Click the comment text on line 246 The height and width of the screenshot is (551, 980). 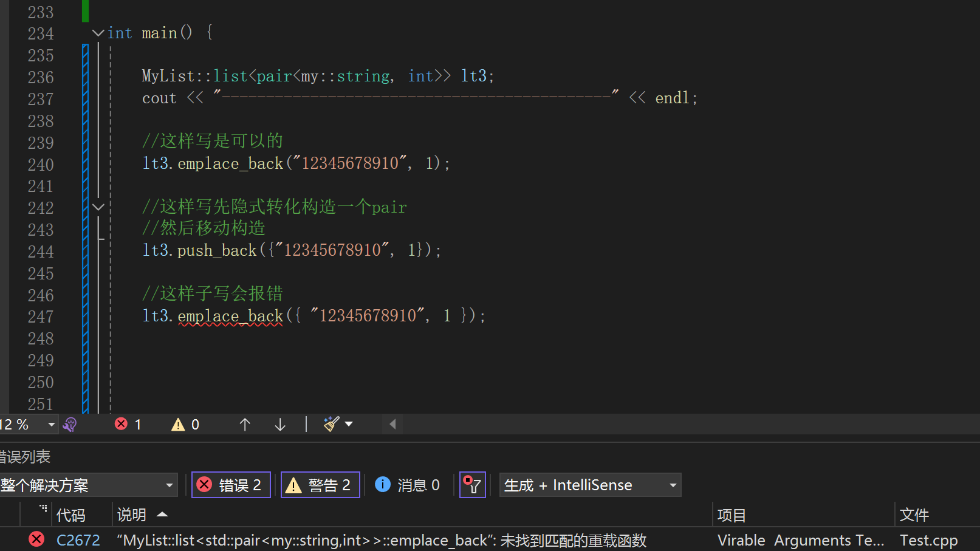[x=213, y=293]
